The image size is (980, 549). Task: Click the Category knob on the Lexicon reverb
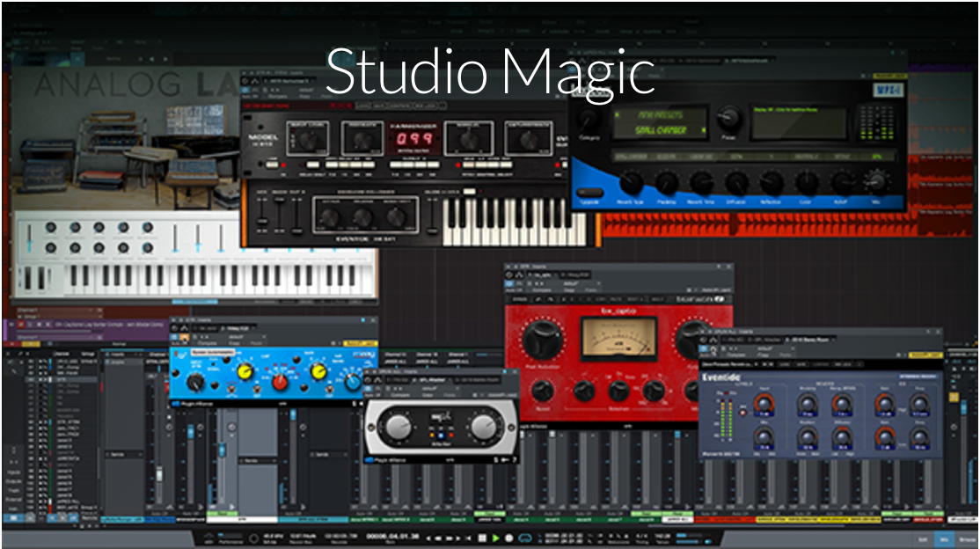[x=588, y=121]
